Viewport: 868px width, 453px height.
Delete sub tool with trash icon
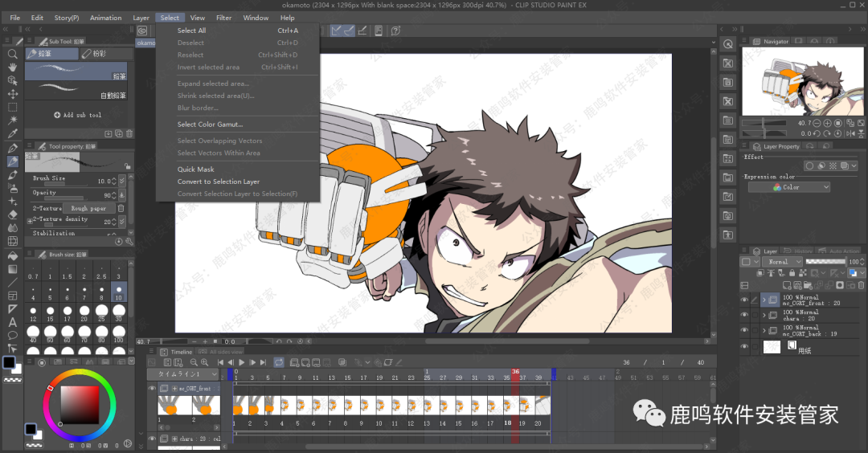[x=129, y=133]
